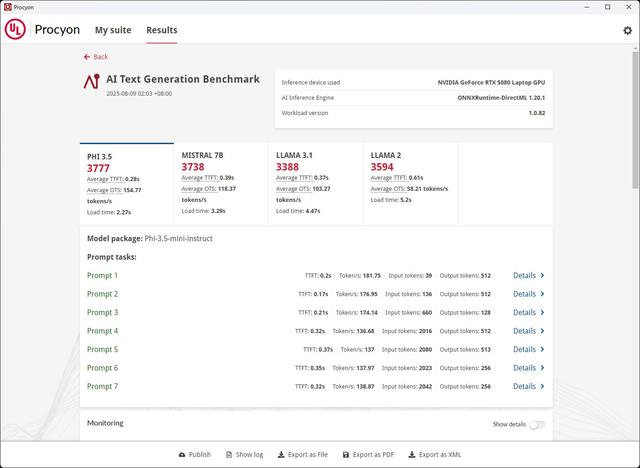Switch to the Results tab
640x468 pixels.
click(162, 30)
